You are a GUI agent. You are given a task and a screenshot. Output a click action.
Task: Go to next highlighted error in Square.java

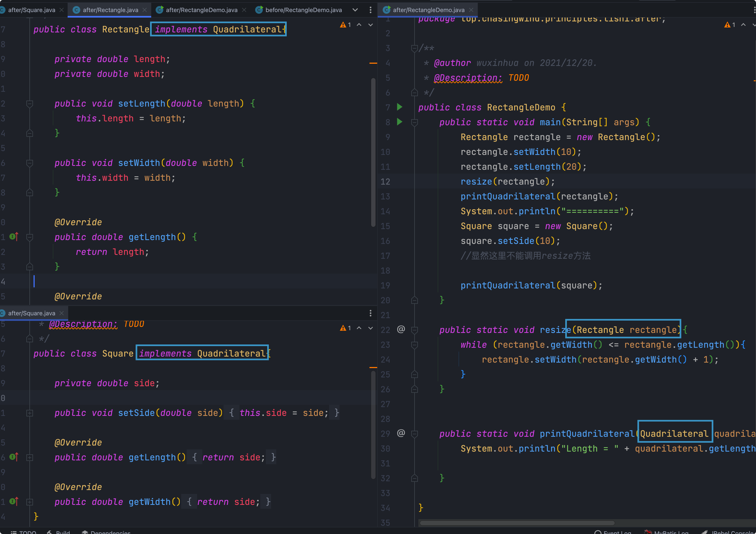[370, 328]
